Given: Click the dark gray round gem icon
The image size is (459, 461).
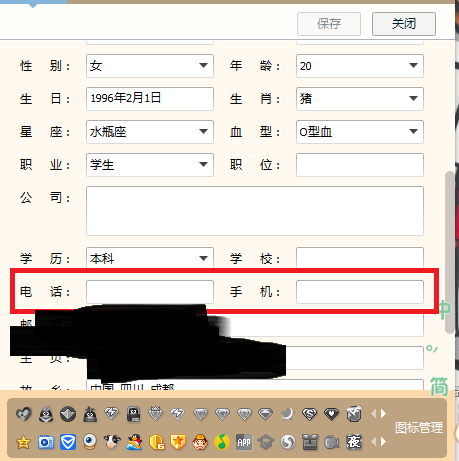Looking at the screenshot, I should pyautogui.click(x=68, y=414).
